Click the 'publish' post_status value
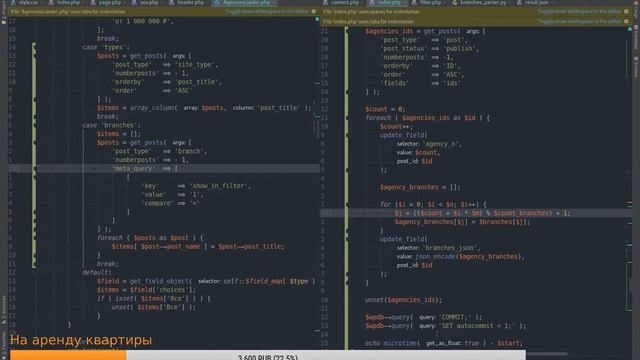The height and width of the screenshot is (360, 640). (x=460, y=49)
